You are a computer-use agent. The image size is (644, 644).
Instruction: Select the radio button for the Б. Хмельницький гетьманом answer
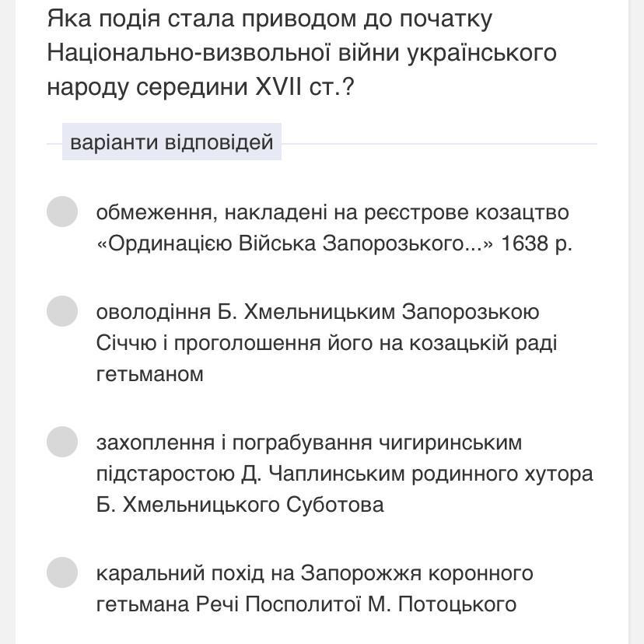62,311
